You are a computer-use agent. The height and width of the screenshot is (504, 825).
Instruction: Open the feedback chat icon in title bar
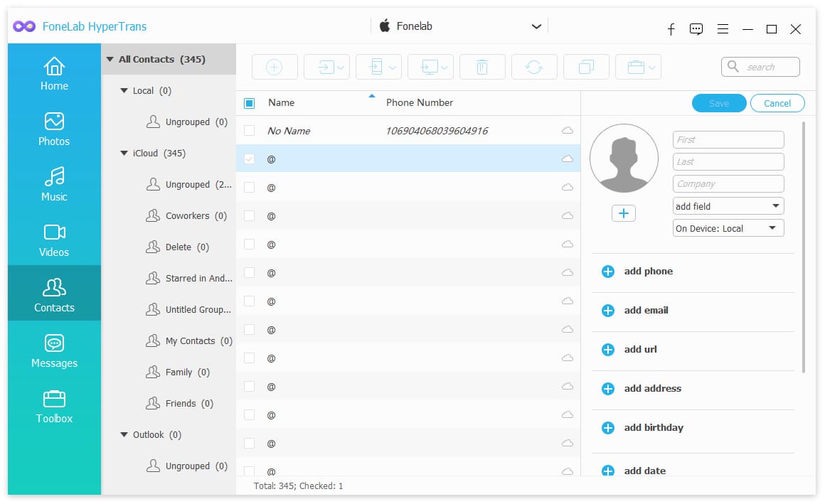tap(696, 29)
